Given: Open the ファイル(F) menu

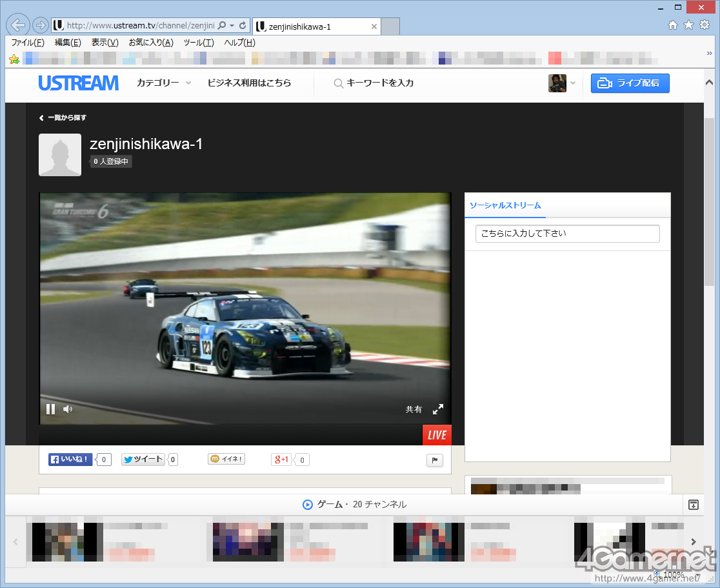Looking at the screenshot, I should click(x=28, y=43).
